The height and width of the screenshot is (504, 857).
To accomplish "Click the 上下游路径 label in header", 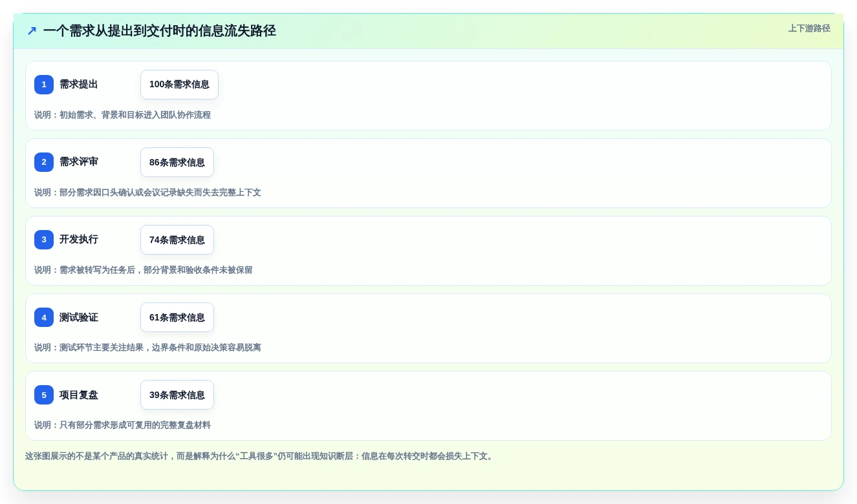I will [x=809, y=28].
